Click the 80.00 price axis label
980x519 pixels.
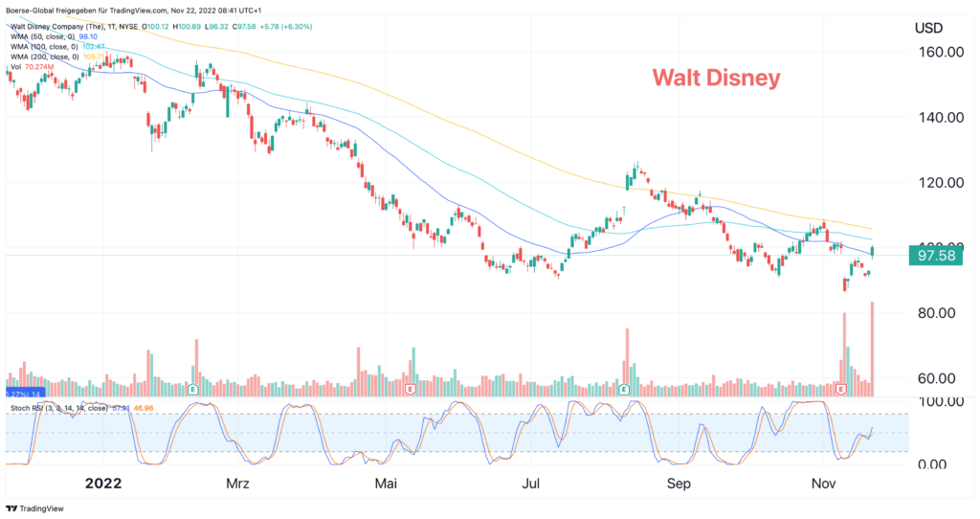(x=936, y=313)
